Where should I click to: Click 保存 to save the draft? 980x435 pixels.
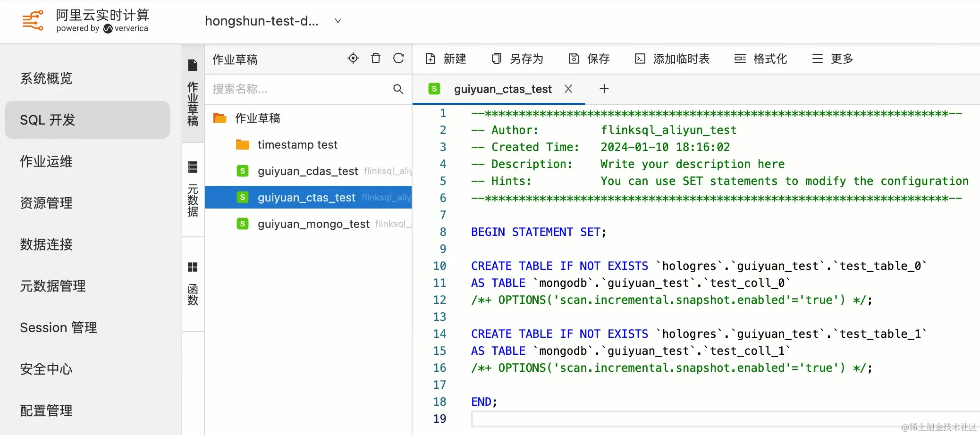(589, 59)
